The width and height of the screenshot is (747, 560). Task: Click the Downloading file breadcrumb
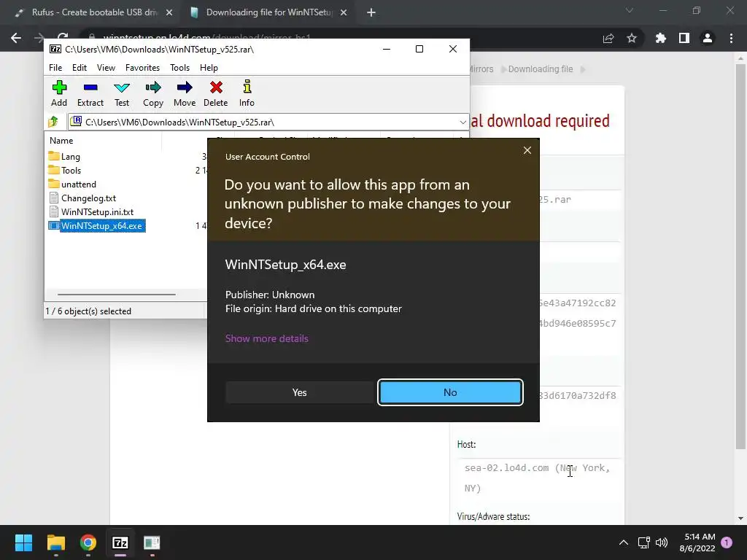click(541, 69)
